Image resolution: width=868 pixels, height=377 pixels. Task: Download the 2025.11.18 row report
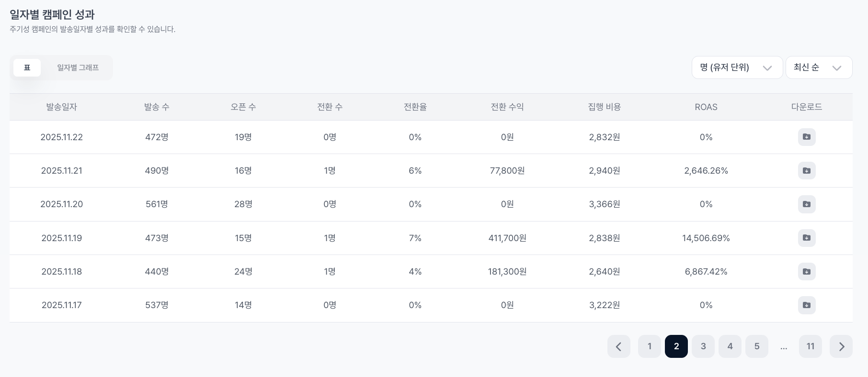coord(807,271)
